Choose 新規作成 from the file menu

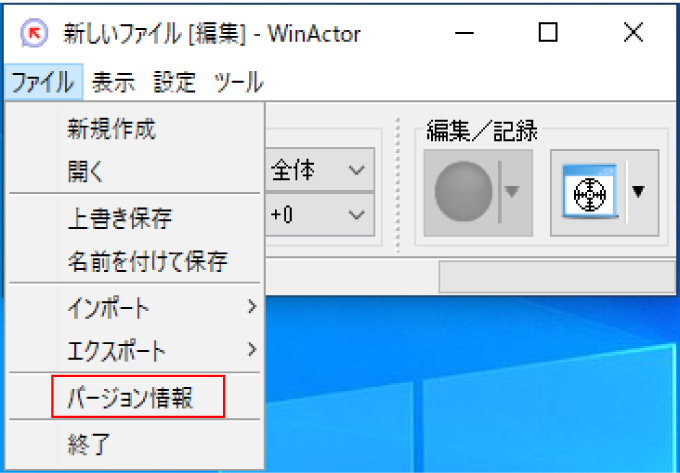click(134, 130)
